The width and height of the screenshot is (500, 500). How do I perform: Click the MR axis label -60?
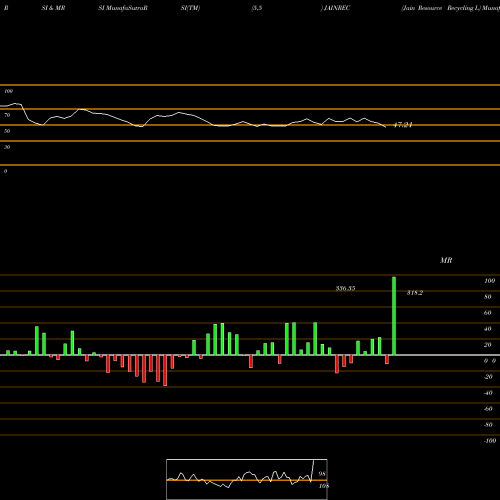[488, 409]
